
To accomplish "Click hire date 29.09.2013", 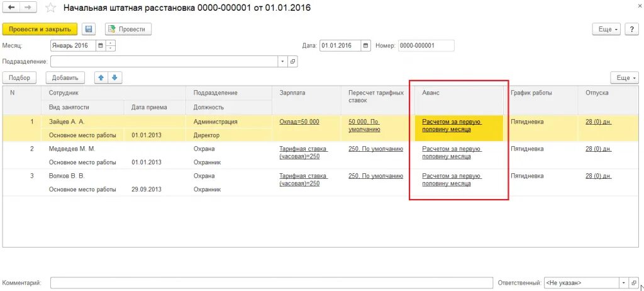I will (x=147, y=190).
